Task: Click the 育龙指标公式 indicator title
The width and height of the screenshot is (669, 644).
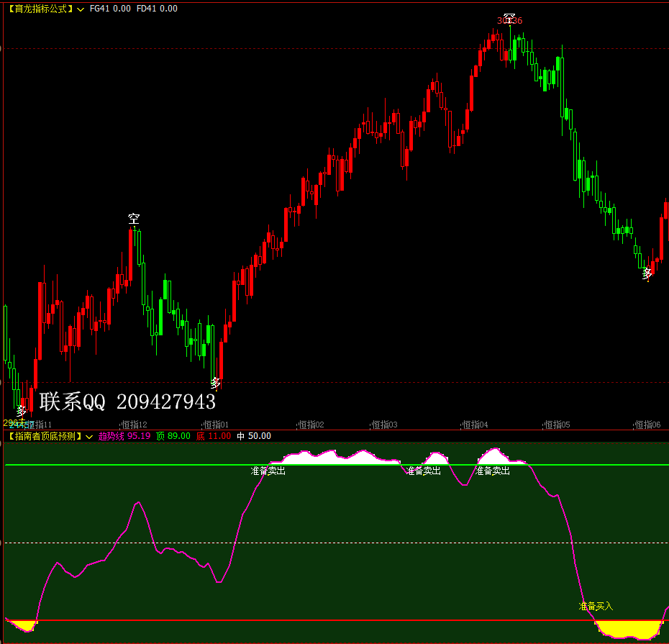Action: 40,9
